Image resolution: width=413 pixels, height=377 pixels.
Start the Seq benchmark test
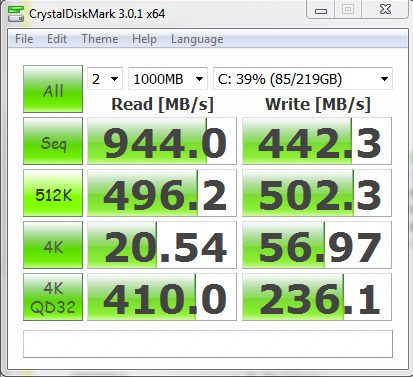(x=53, y=141)
